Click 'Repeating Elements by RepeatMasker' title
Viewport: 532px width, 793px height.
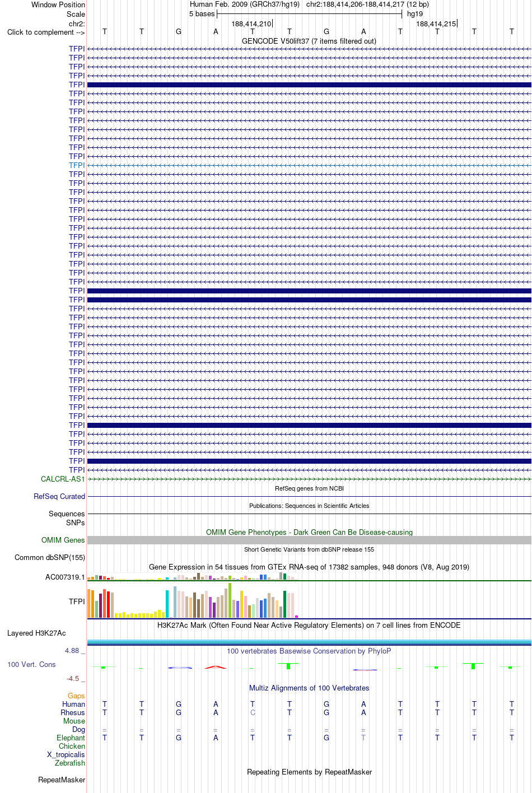click(309, 772)
